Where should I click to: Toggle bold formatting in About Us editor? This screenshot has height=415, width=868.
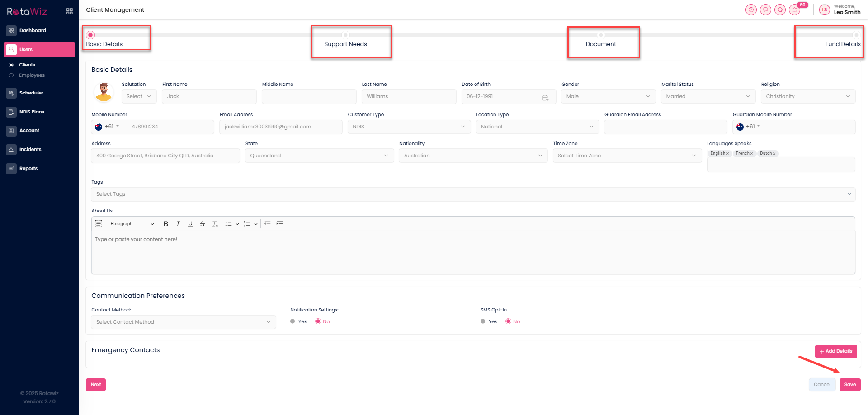[166, 224]
